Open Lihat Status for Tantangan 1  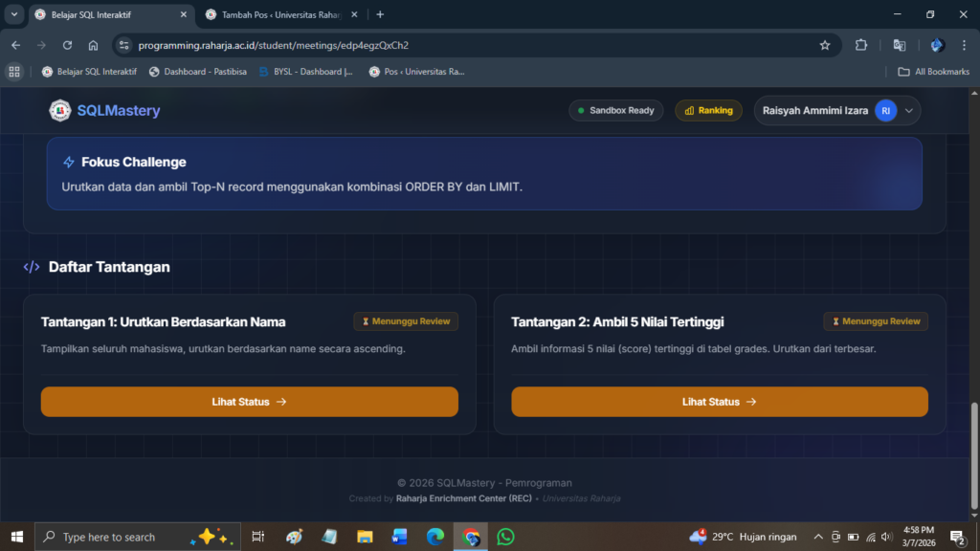point(249,402)
